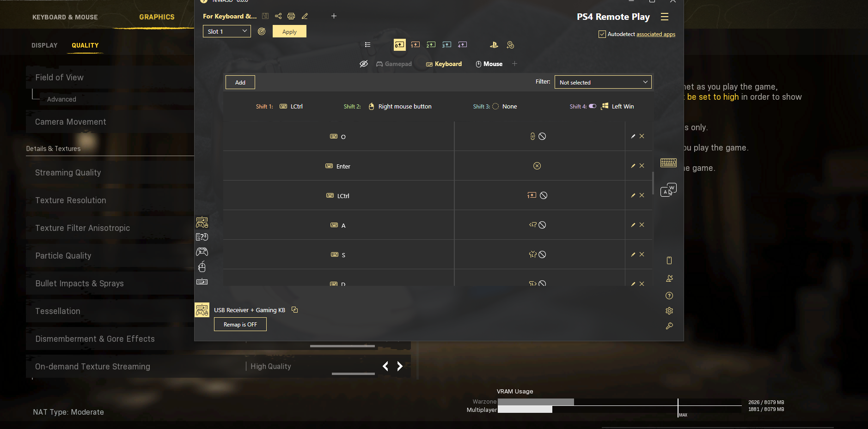868x429 pixels.
Task: Open the Slot 1 dropdown
Action: coord(226,31)
